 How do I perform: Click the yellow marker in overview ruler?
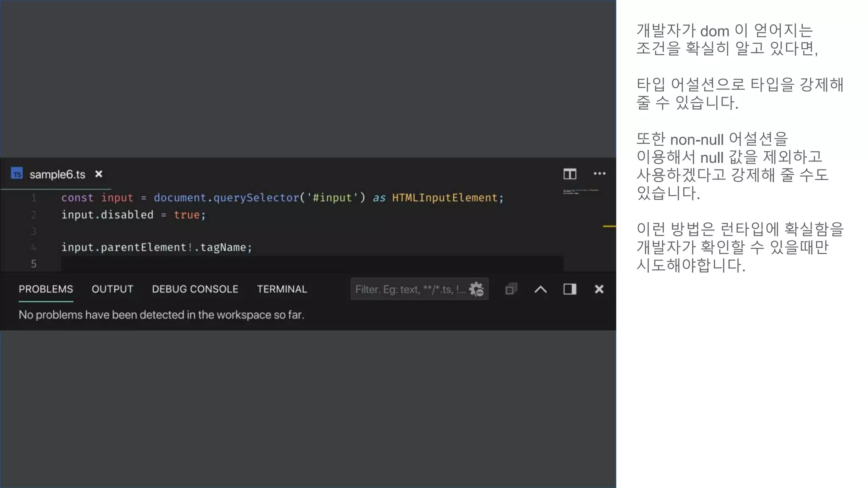click(609, 226)
